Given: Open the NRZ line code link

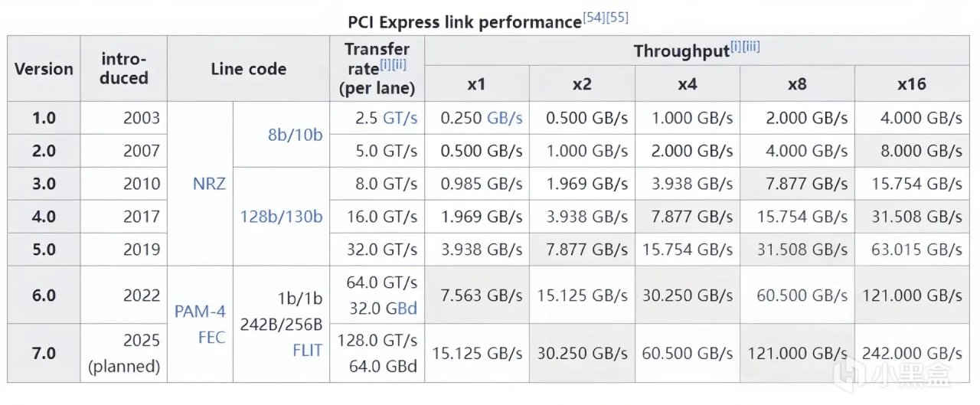Looking at the screenshot, I should pos(209,184).
